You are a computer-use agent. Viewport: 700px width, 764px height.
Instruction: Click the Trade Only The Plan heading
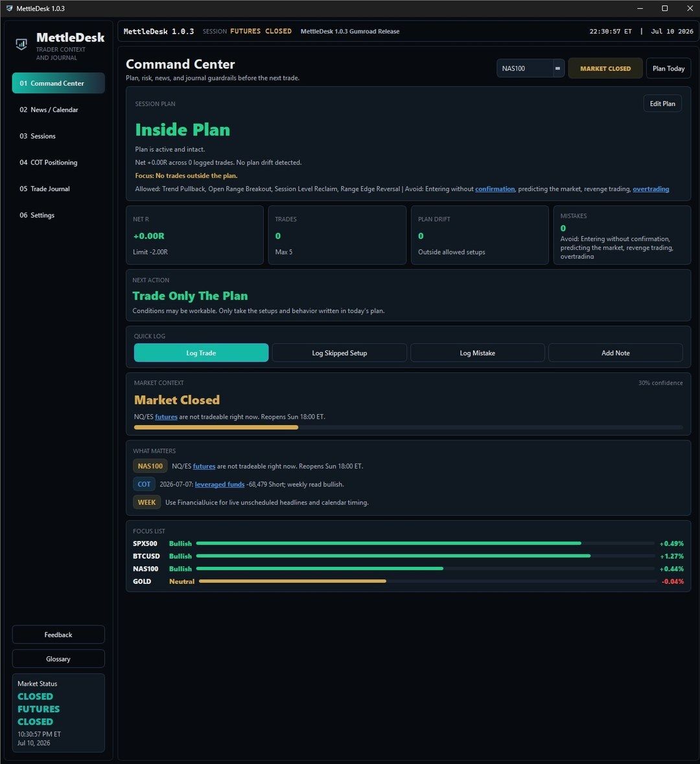pyautogui.click(x=190, y=295)
